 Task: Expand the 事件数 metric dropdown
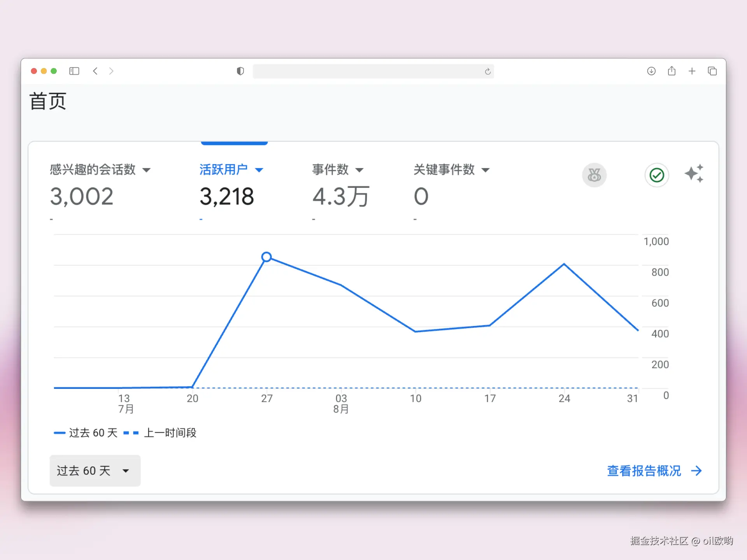(x=359, y=170)
